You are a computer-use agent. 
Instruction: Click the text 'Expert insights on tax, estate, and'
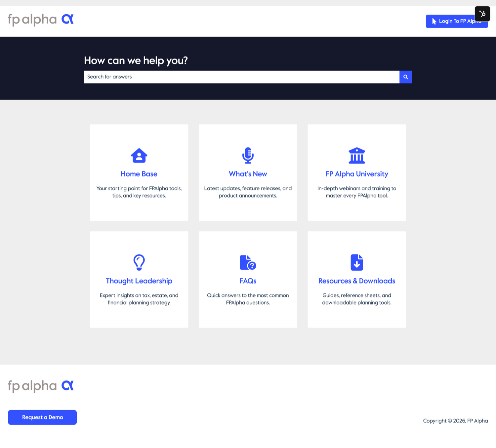(x=139, y=295)
